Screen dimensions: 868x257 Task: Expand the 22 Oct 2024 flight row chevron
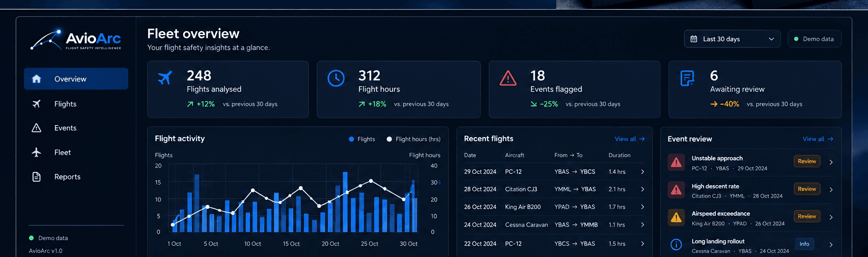click(643, 244)
